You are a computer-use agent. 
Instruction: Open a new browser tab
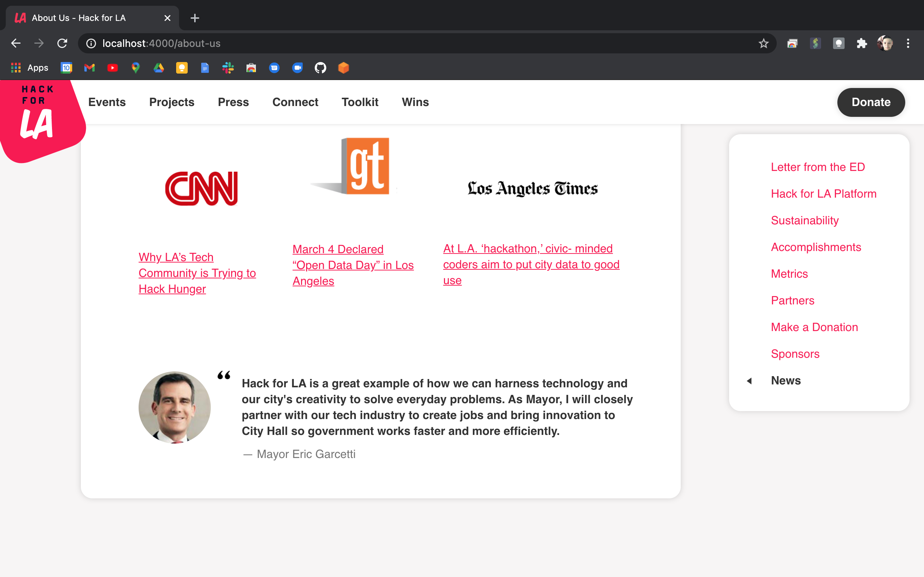pos(195,18)
